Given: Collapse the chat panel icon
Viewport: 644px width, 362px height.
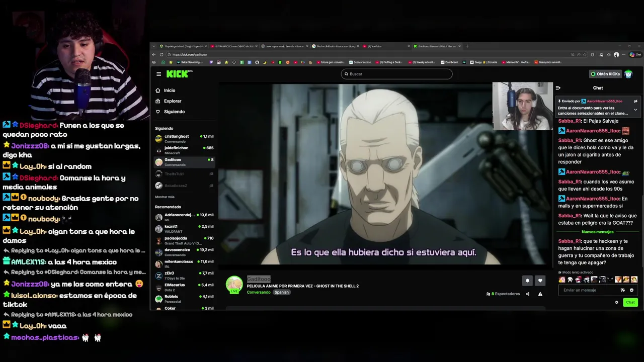Looking at the screenshot, I should (x=558, y=88).
